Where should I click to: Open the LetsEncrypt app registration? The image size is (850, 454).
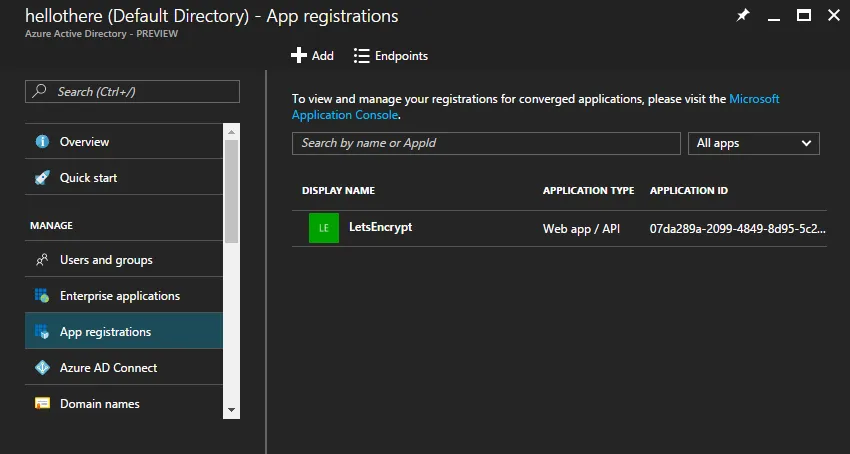[x=381, y=227]
